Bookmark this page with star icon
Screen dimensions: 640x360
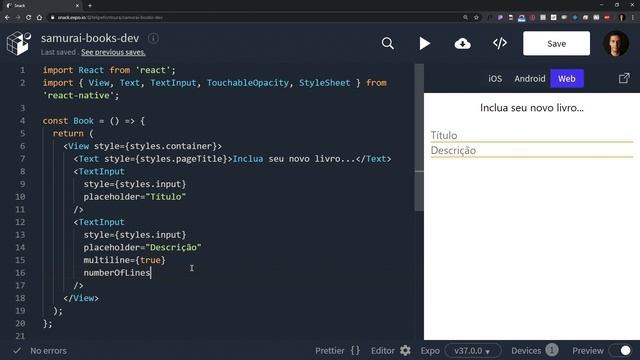click(x=476, y=18)
